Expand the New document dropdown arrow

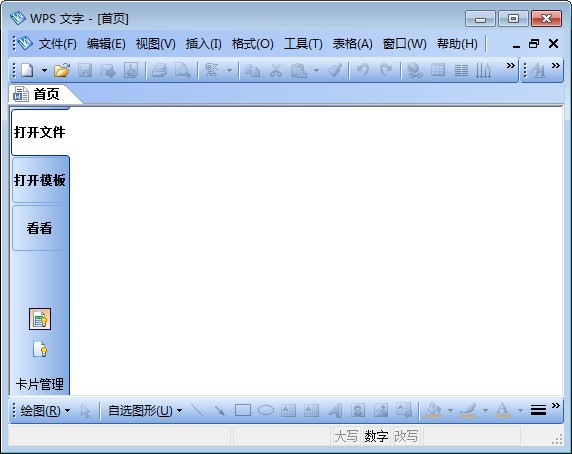click(x=44, y=70)
